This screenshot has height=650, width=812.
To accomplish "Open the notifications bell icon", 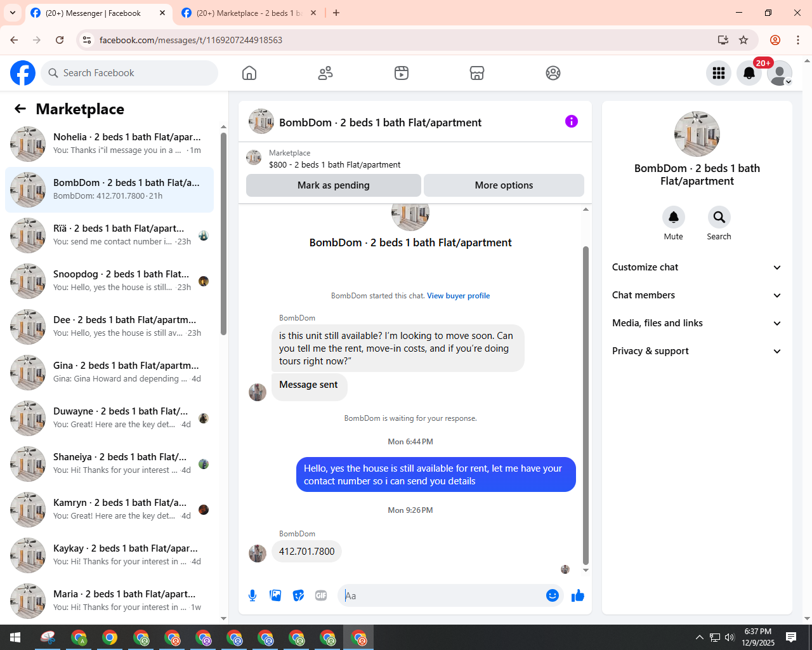I will pyautogui.click(x=749, y=73).
